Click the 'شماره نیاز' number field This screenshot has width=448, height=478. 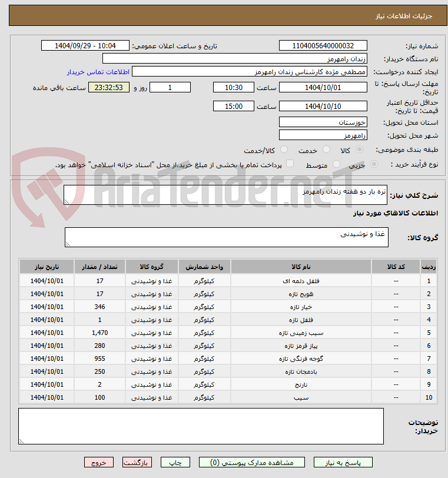323,46
